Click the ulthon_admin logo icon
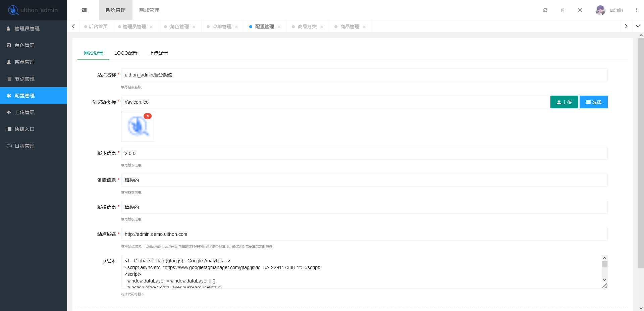 coord(13,10)
